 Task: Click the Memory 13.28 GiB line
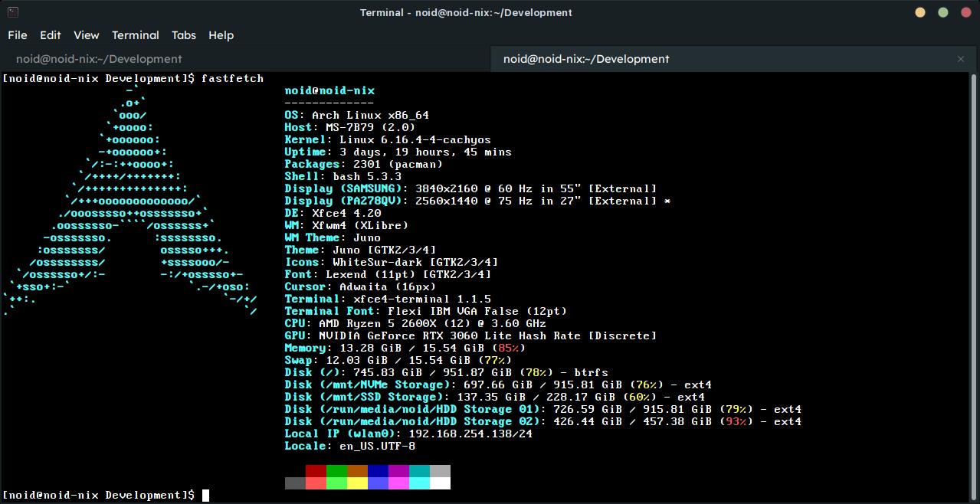coord(405,348)
